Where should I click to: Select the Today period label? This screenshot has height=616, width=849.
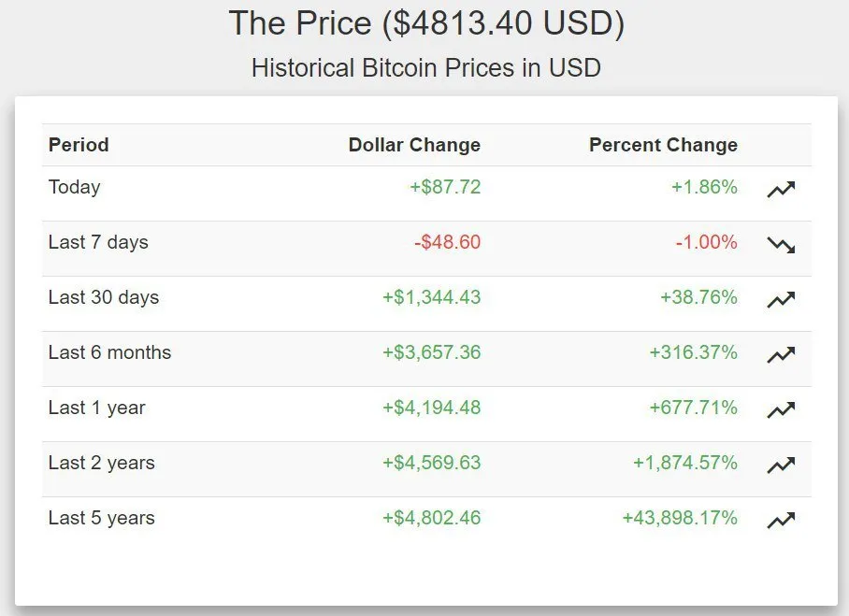(x=74, y=187)
